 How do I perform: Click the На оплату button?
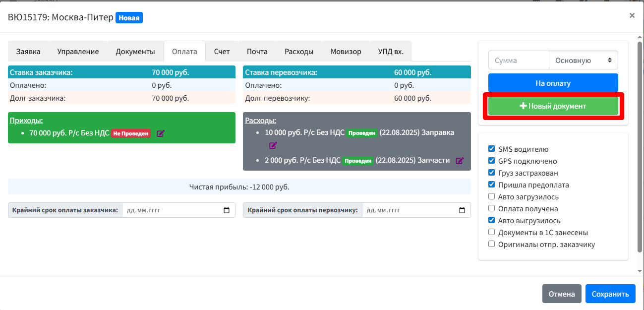(553, 83)
